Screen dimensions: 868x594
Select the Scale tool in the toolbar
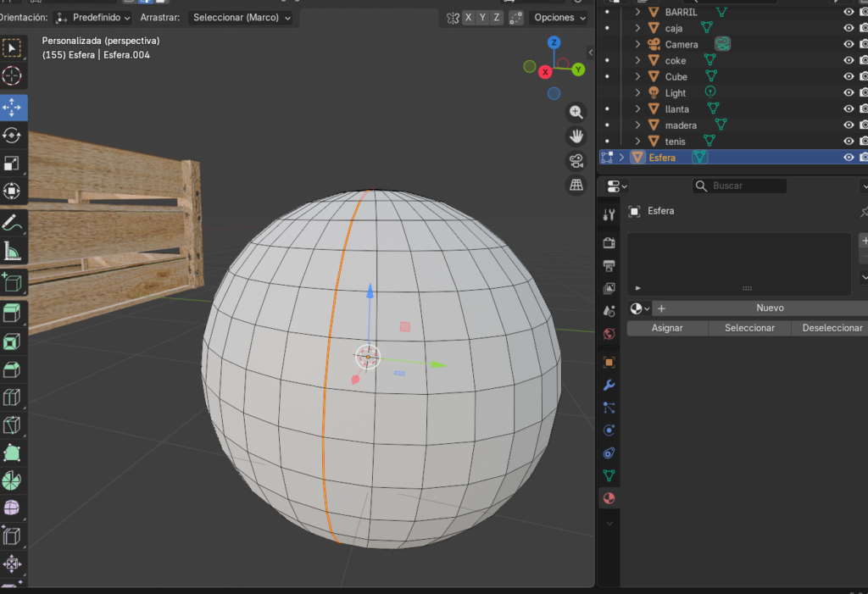(x=13, y=164)
